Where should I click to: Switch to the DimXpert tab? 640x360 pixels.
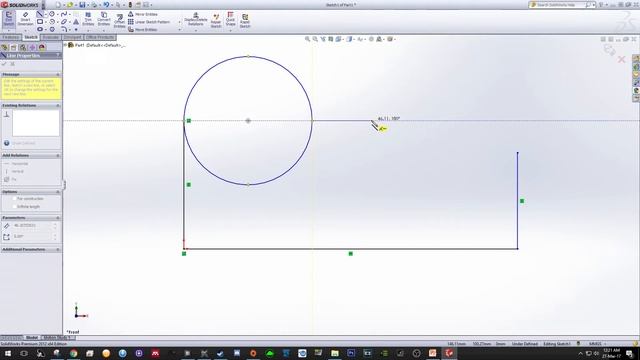(73, 38)
